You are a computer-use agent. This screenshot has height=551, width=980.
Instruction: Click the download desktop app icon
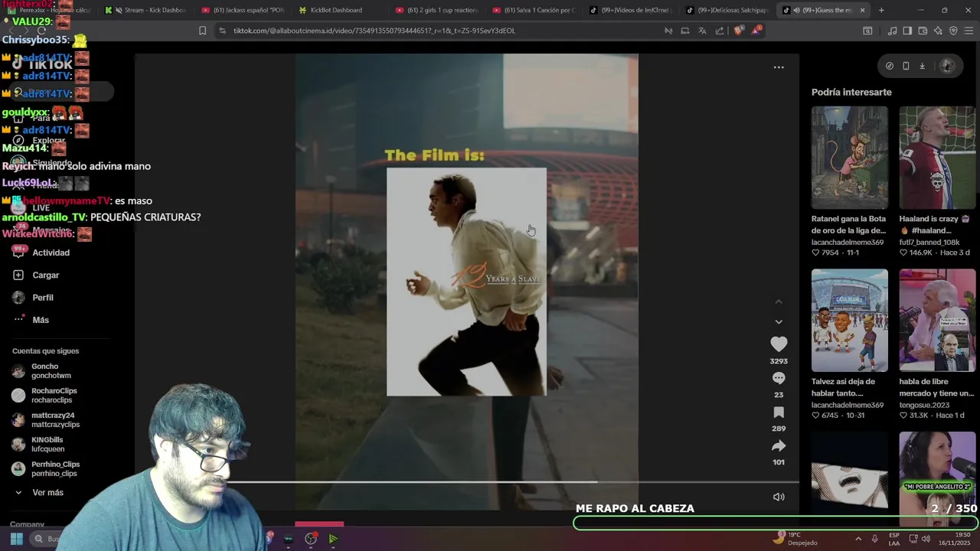point(922,66)
